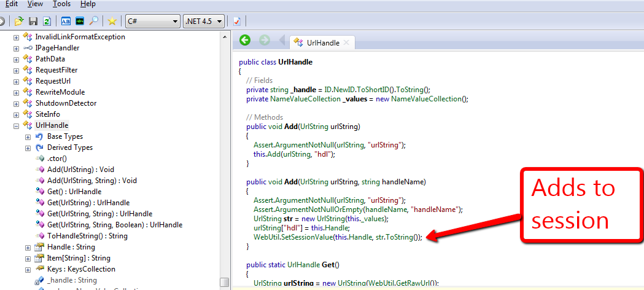Click the Save floppy disk icon
Image resolution: width=644 pixels, height=290 pixels.
click(x=33, y=21)
